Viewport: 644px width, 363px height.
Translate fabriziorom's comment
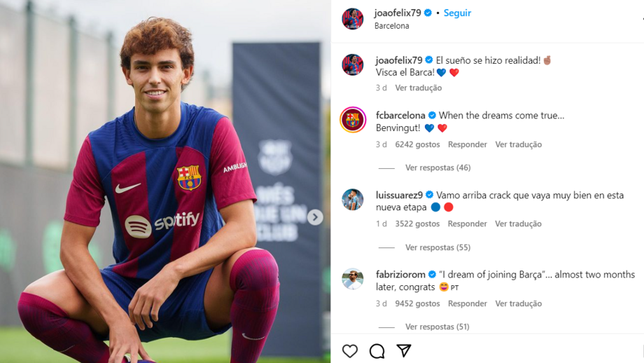[518, 303]
